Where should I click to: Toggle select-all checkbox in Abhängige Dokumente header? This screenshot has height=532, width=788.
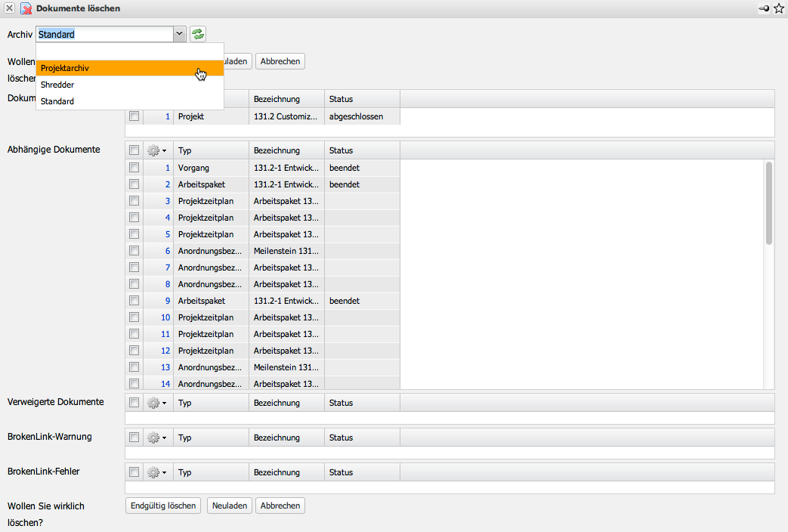click(x=134, y=150)
